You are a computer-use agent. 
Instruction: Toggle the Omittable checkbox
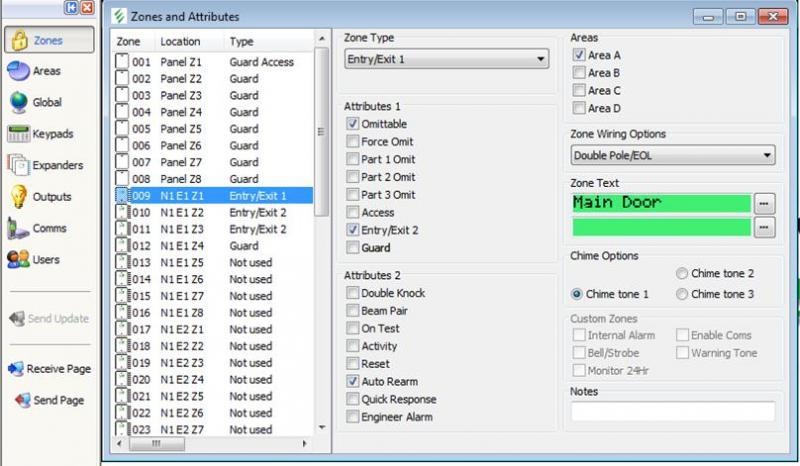tap(353, 124)
